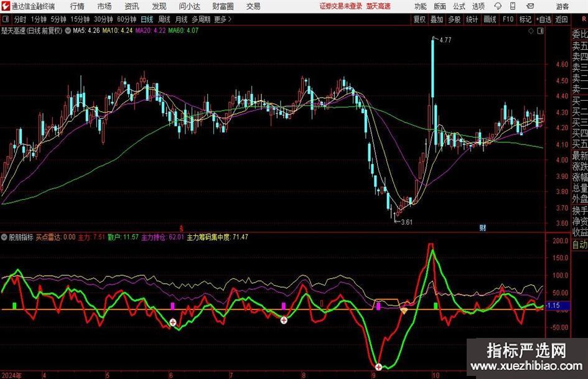Viewport: 588px width, 379px height.
Task: Open F10 company info
Action: [x=508, y=19]
